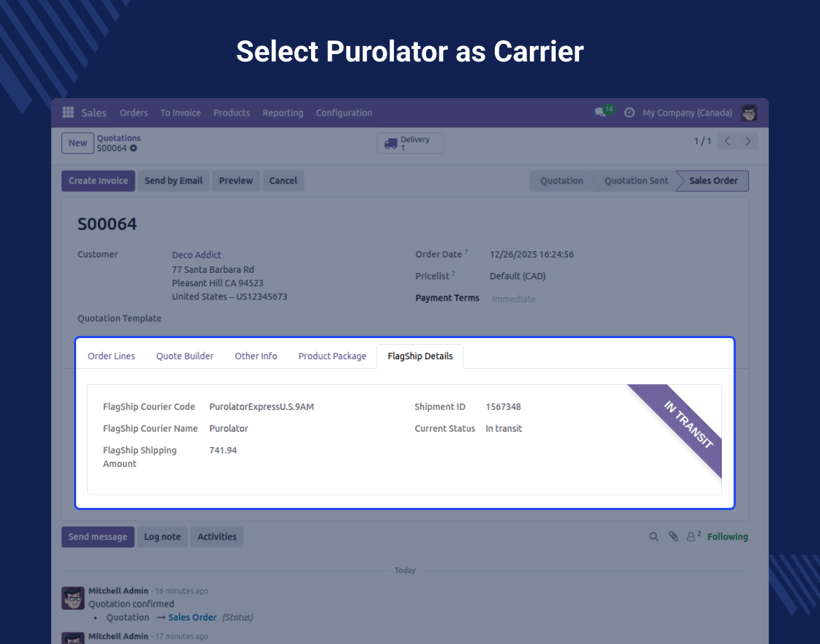Select the Quotation Sent status stage
Image resolution: width=820 pixels, height=644 pixels.
[x=636, y=181]
